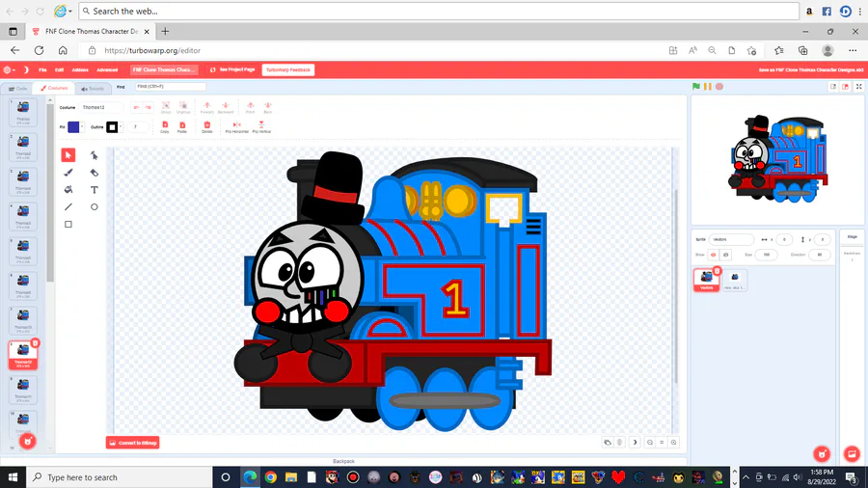Select the Text tool
The height and width of the screenshot is (488, 868).
point(95,190)
